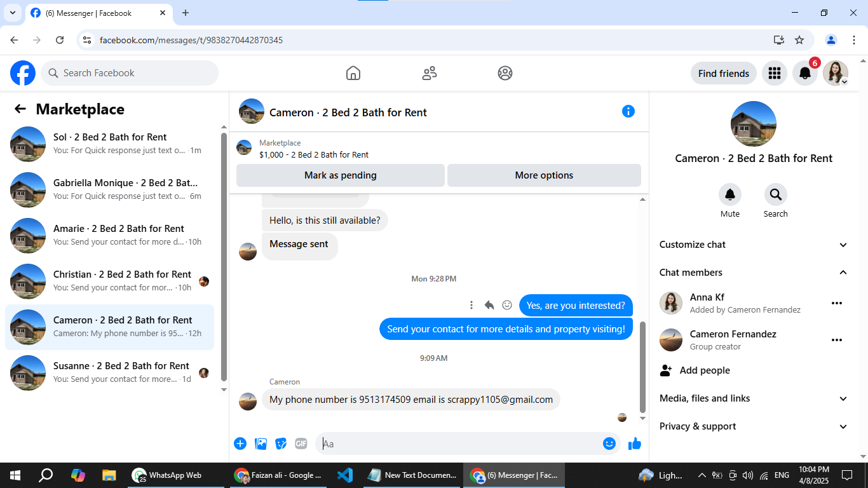Click the chat messages scrollbar thumb
This screenshot has width=868, height=488.
[642, 367]
